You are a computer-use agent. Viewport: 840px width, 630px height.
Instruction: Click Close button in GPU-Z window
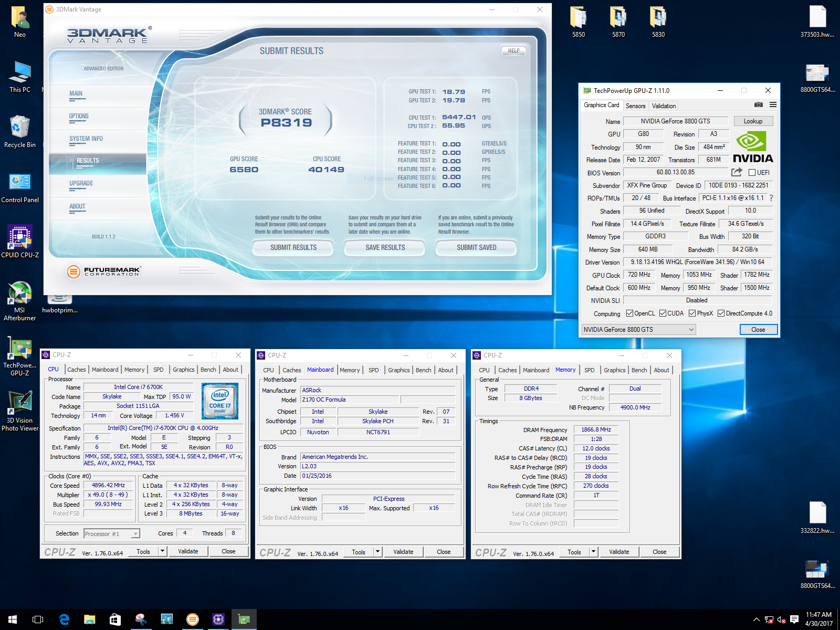(x=758, y=330)
